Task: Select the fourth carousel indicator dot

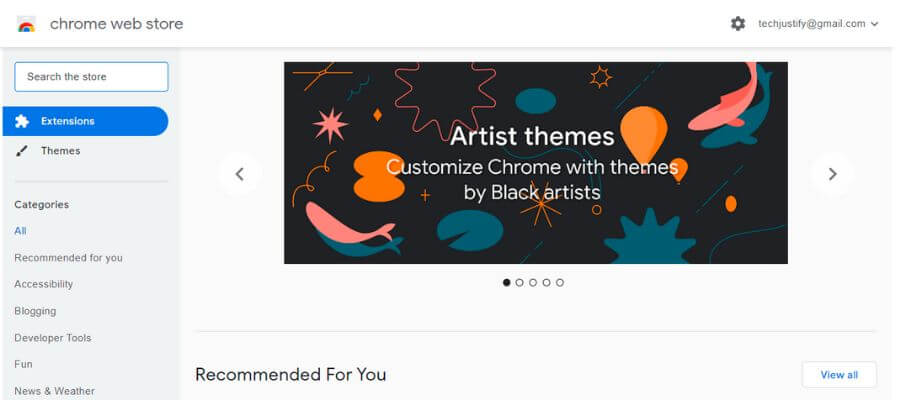Action: click(546, 283)
